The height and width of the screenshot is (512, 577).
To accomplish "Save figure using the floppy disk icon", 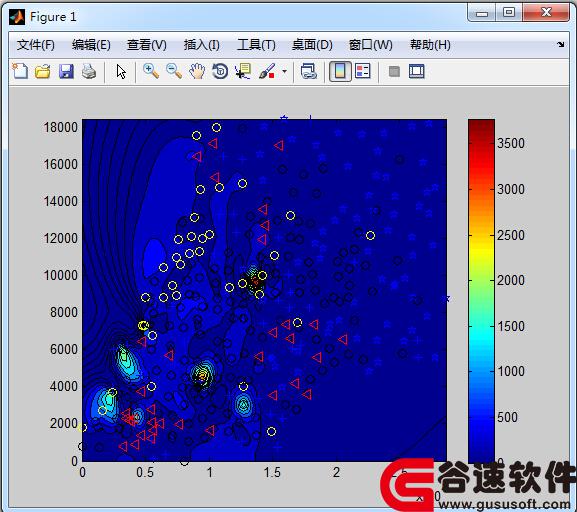I will pos(66,71).
